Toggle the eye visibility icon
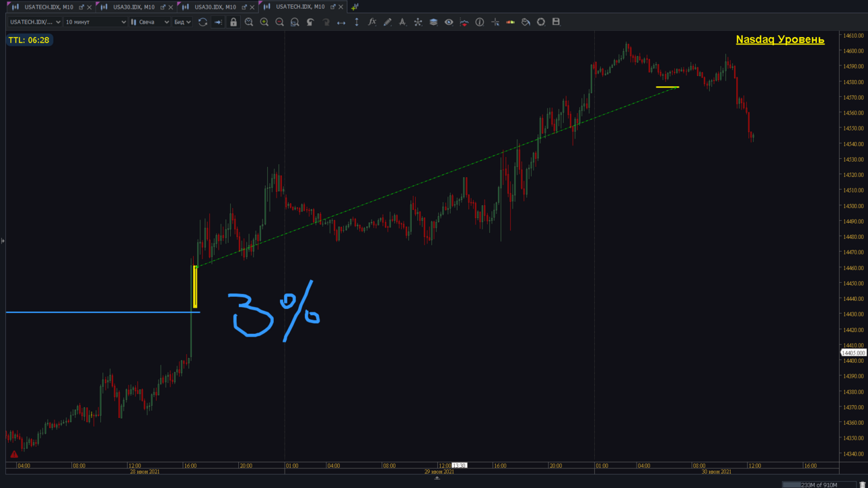This screenshot has height=488, width=868. 449,22
